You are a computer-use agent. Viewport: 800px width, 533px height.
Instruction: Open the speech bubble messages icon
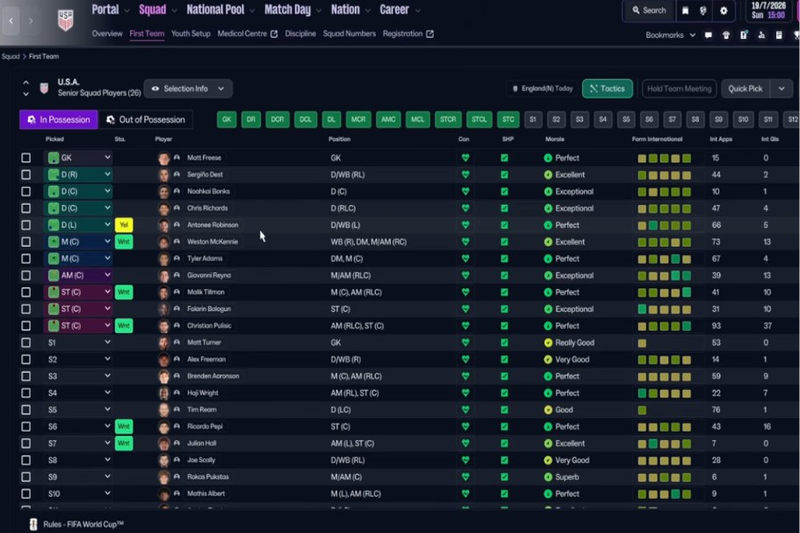click(708, 35)
